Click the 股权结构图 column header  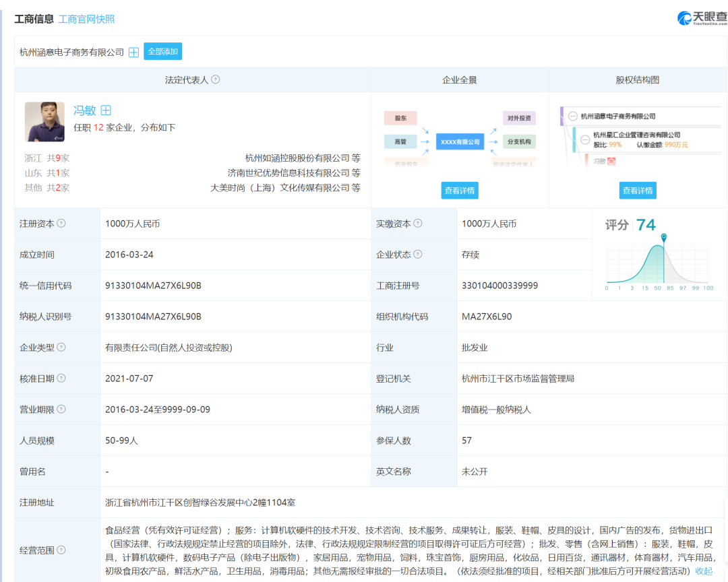coord(638,80)
